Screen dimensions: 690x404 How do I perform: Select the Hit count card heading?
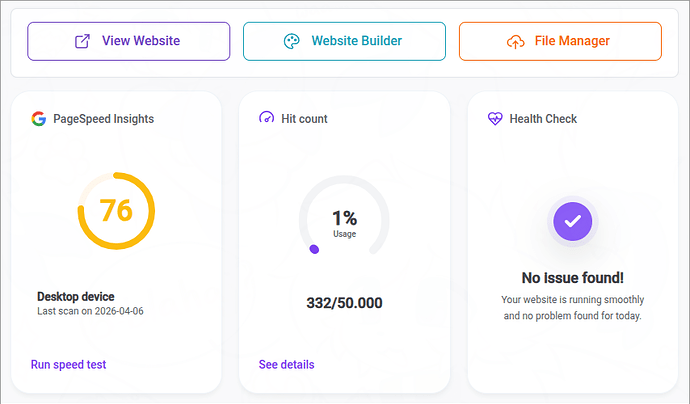[x=304, y=119]
